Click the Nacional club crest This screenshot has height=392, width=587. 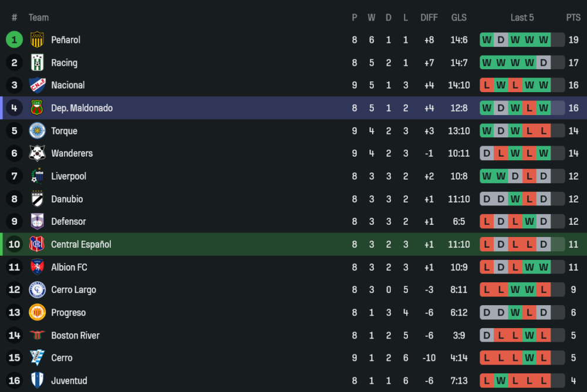(37, 85)
